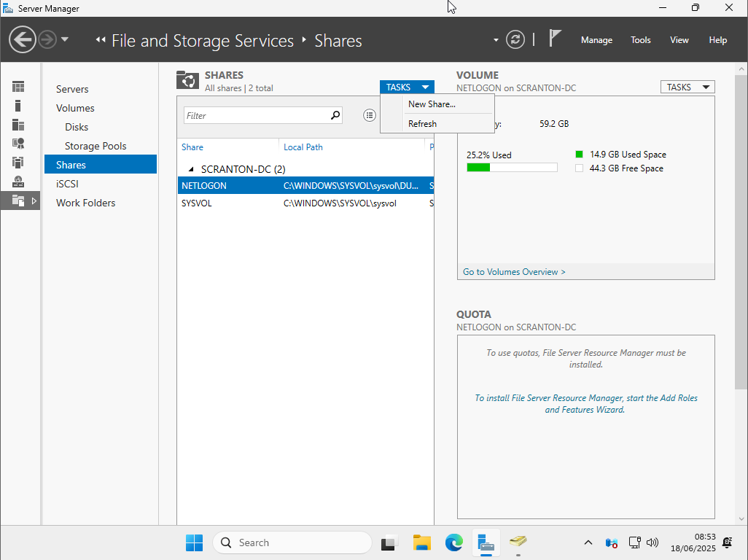This screenshot has width=748, height=560.
Task: Open Windows Start button
Action: (x=194, y=542)
